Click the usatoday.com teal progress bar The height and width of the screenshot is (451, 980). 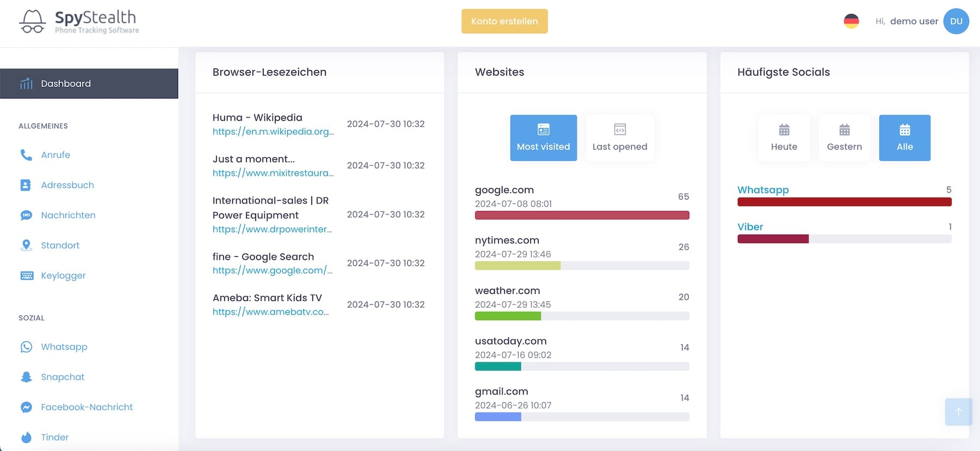coord(498,367)
